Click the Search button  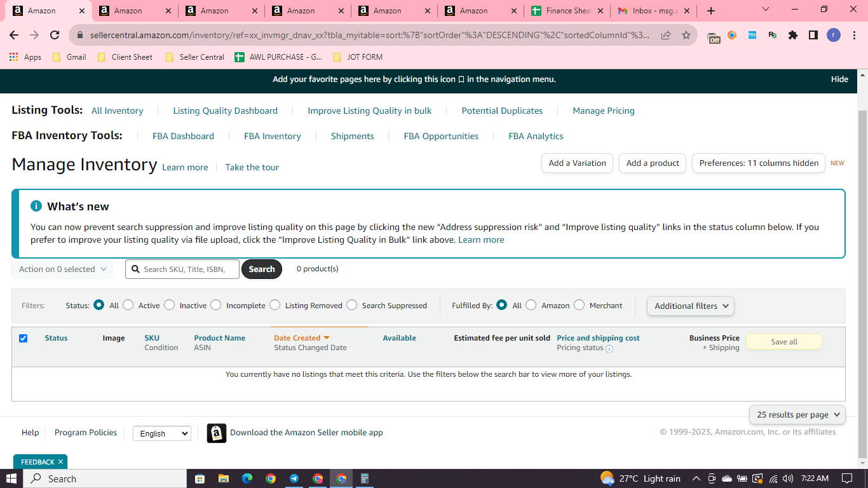[x=262, y=269]
